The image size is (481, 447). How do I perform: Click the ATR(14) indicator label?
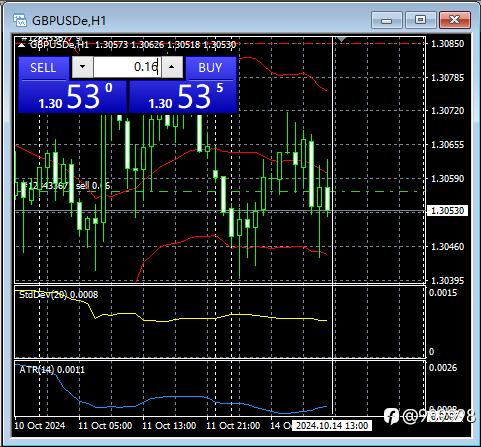(x=52, y=370)
